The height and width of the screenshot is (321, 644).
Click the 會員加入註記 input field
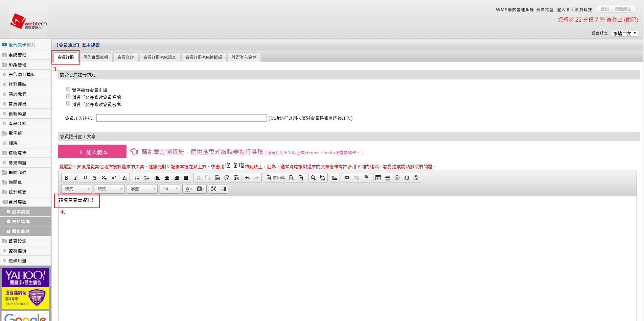(x=181, y=118)
